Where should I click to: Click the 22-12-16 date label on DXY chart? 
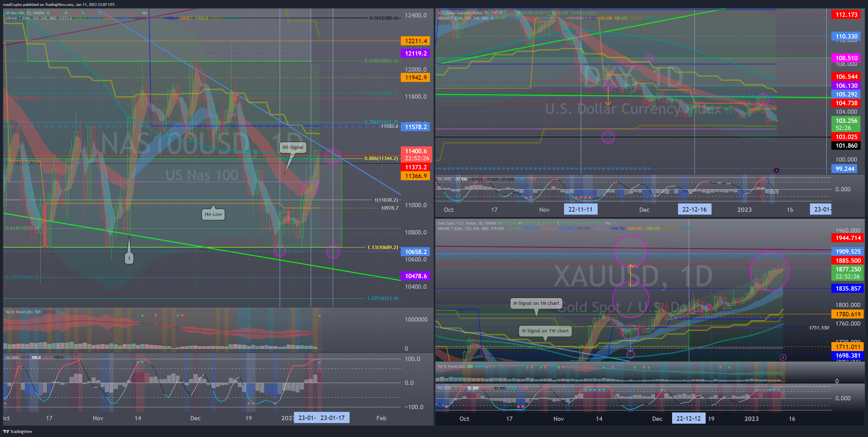click(x=694, y=209)
